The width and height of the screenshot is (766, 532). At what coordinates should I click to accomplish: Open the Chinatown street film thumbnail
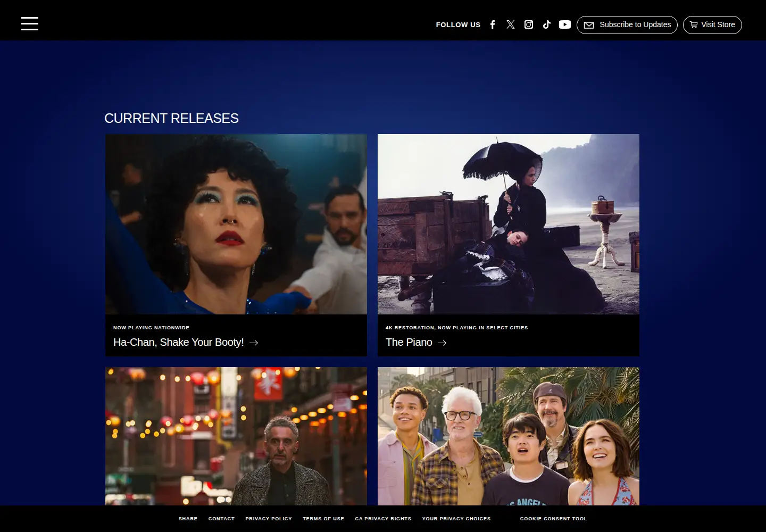click(x=236, y=436)
